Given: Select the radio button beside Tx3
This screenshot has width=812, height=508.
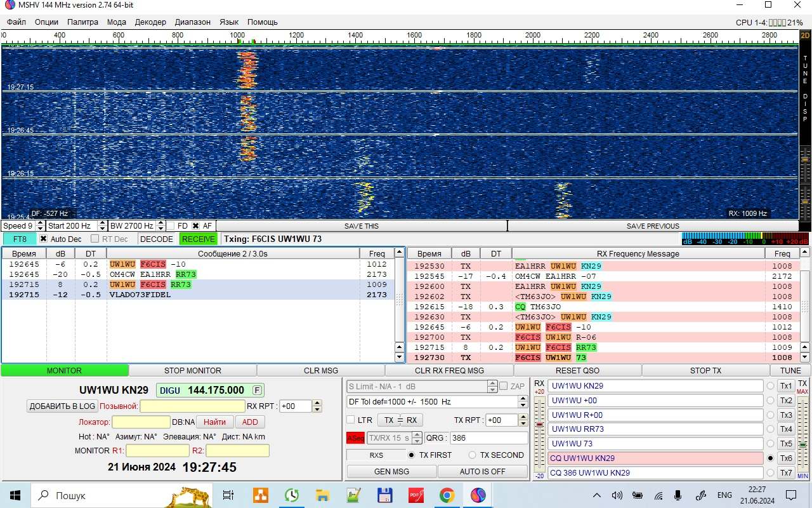Looking at the screenshot, I should pyautogui.click(x=771, y=415).
